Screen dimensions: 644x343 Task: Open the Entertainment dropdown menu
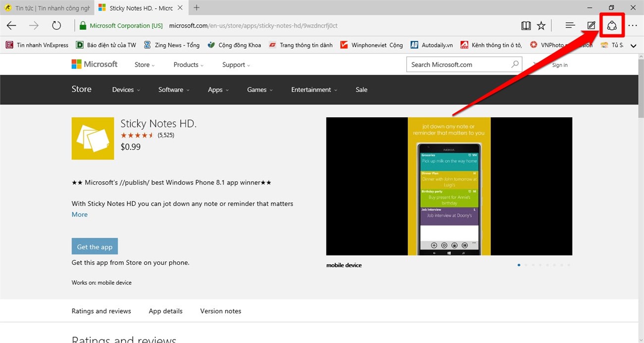[x=314, y=90]
